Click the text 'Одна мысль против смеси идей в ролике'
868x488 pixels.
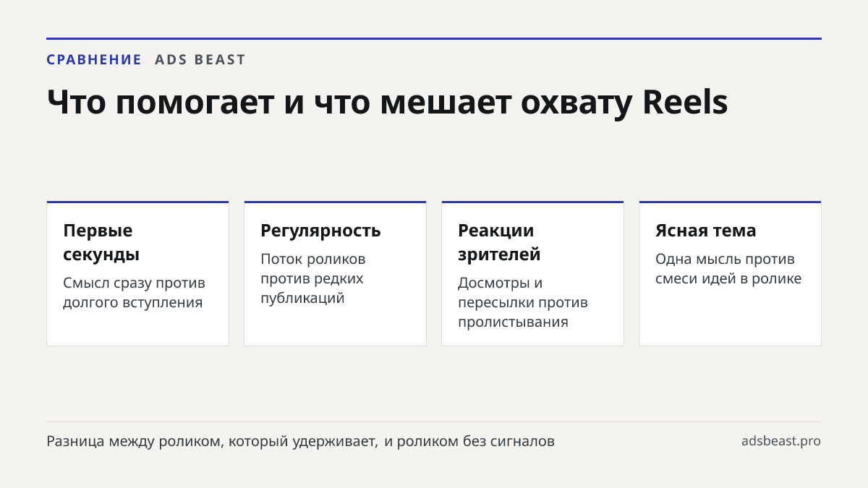pyautogui.click(x=728, y=269)
